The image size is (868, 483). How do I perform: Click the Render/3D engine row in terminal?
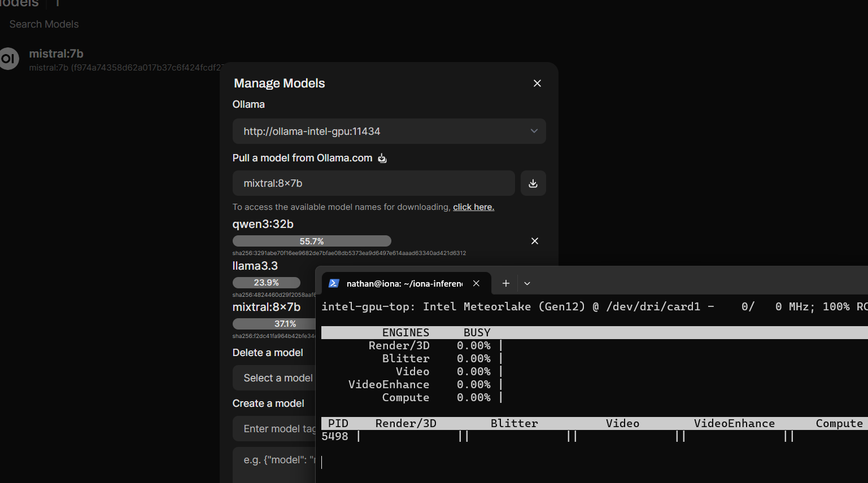click(x=435, y=346)
